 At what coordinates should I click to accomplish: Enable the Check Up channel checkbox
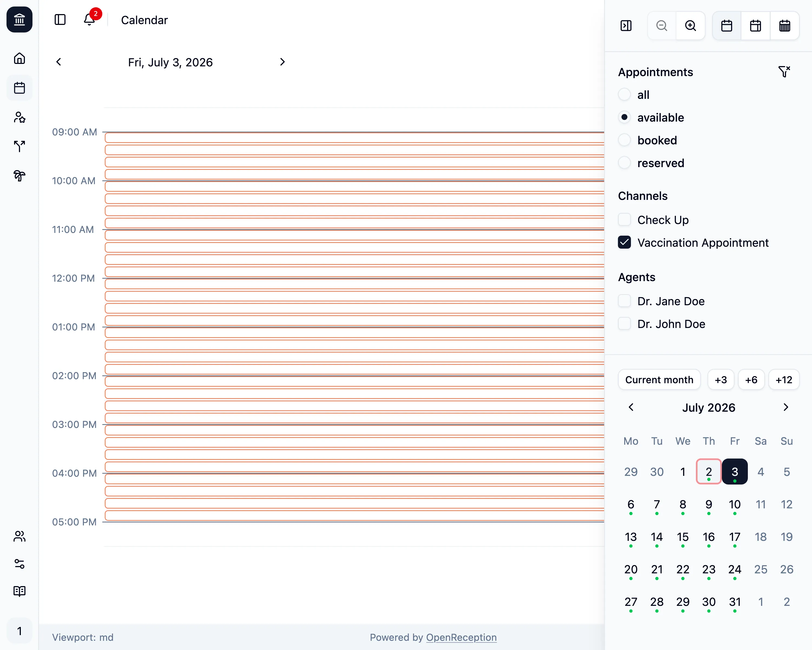624,219
